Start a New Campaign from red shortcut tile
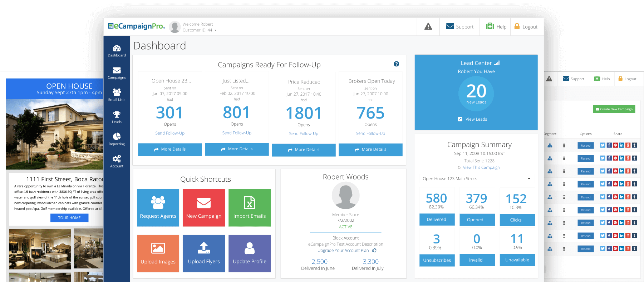The width and height of the screenshot is (644, 282). tap(204, 208)
